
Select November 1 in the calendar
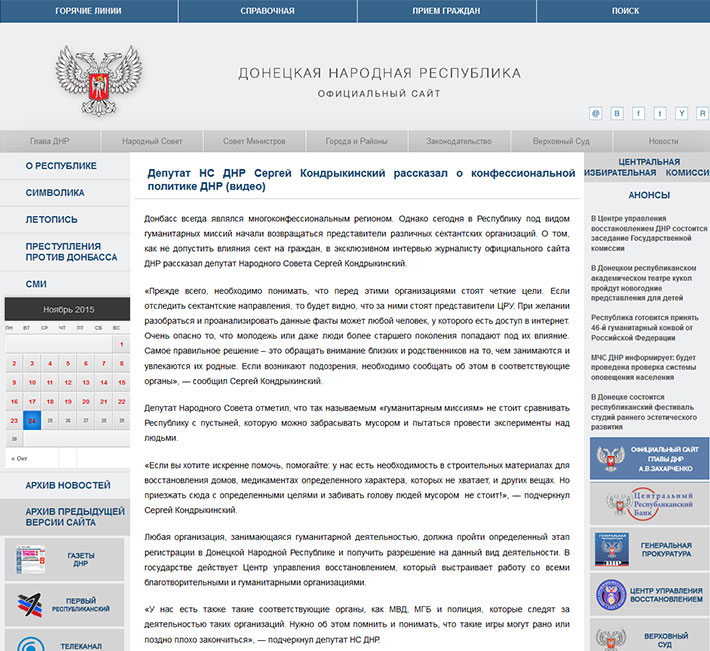[122, 345]
